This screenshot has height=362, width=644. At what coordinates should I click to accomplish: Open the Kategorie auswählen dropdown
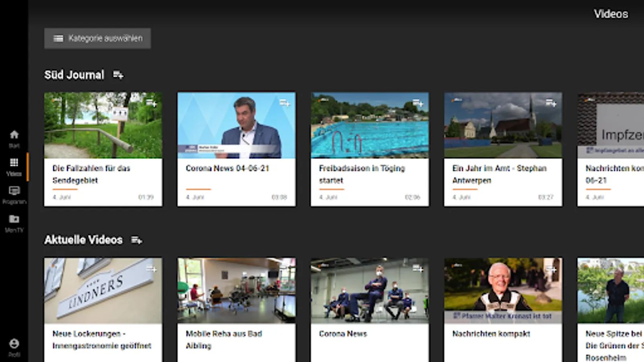(97, 38)
